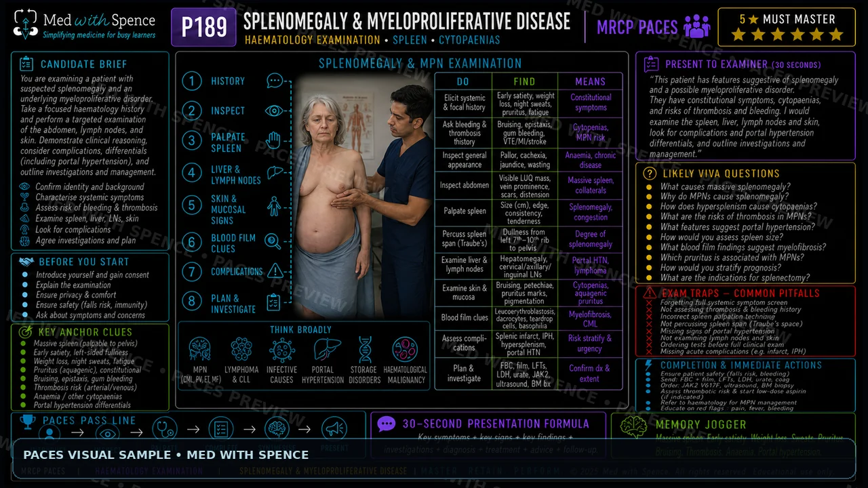Click the Key Anchor Clues target icon

[26, 332]
